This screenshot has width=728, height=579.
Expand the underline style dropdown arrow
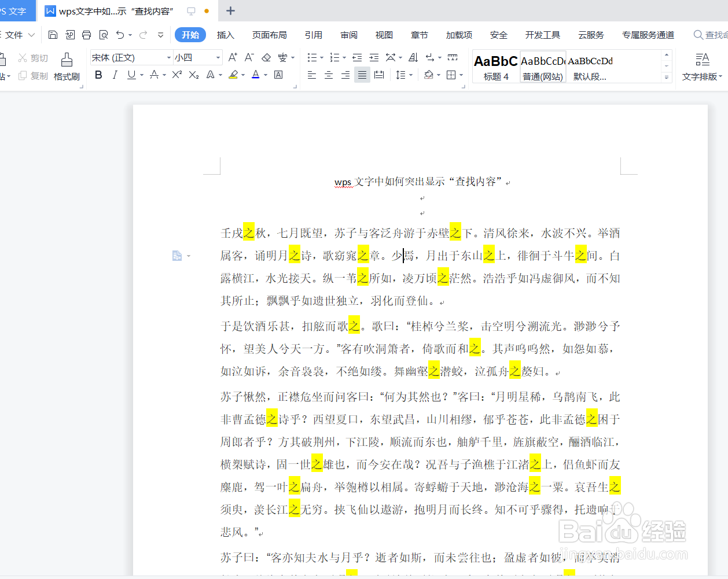tap(142, 75)
